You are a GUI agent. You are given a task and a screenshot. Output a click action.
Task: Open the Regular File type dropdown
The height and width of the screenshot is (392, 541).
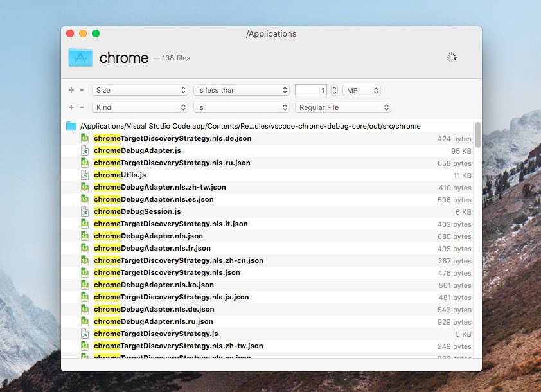[342, 107]
